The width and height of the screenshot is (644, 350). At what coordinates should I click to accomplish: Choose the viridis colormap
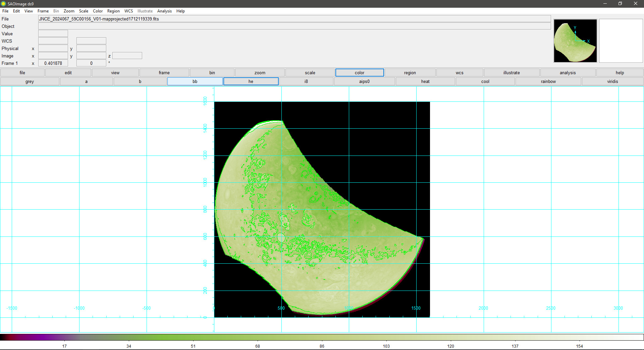tap(612, 81)
